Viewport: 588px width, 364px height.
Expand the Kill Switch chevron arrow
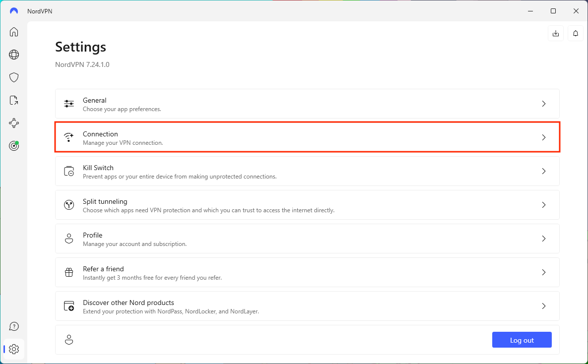pos(544,171)
